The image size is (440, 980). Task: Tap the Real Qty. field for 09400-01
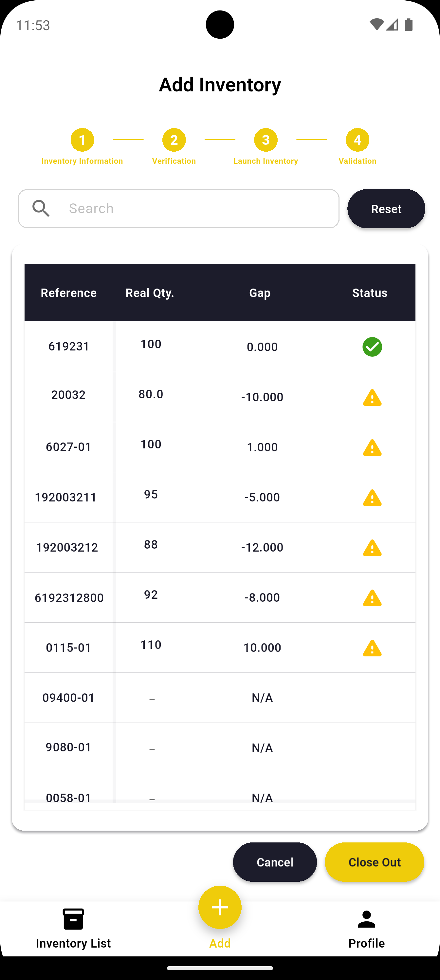(x=152, y=698)
